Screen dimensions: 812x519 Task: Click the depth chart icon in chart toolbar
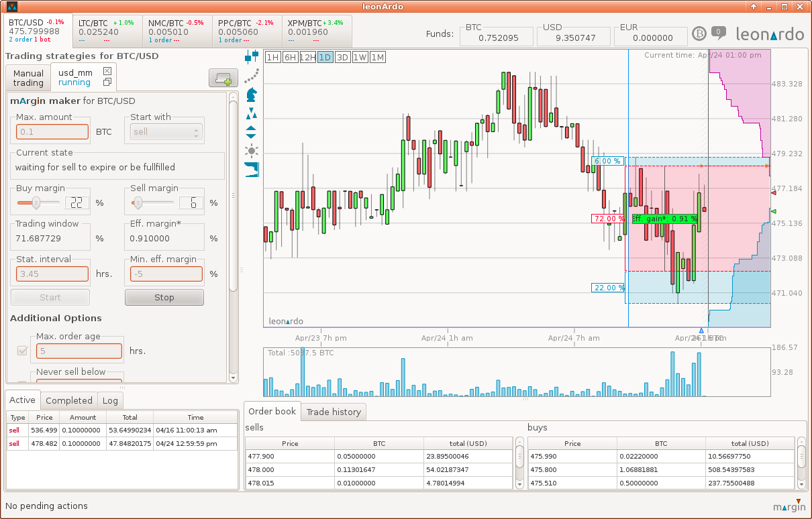tap(252, 169)
